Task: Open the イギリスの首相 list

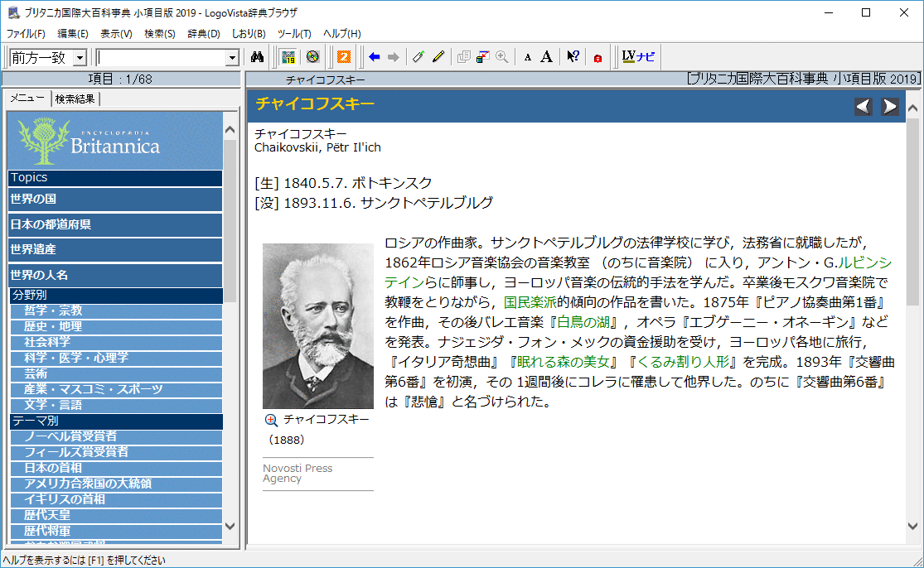Action: tap(117, 500)
